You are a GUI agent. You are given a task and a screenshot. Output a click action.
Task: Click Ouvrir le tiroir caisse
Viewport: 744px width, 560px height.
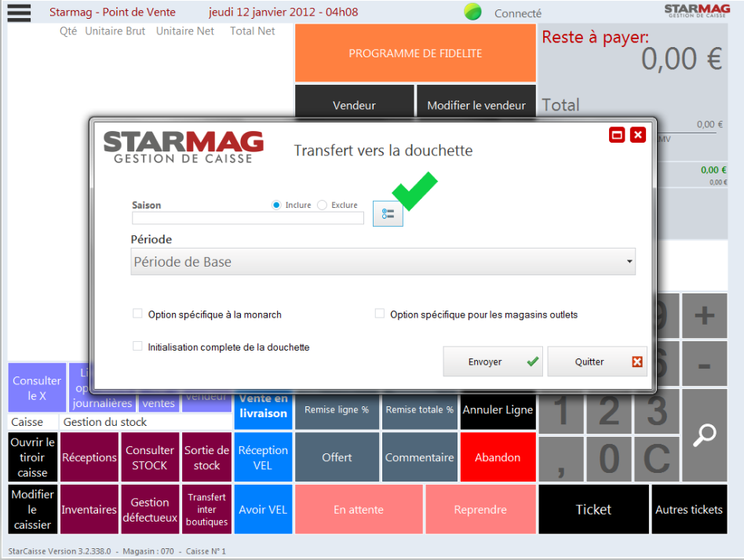(x=33, y=457)
